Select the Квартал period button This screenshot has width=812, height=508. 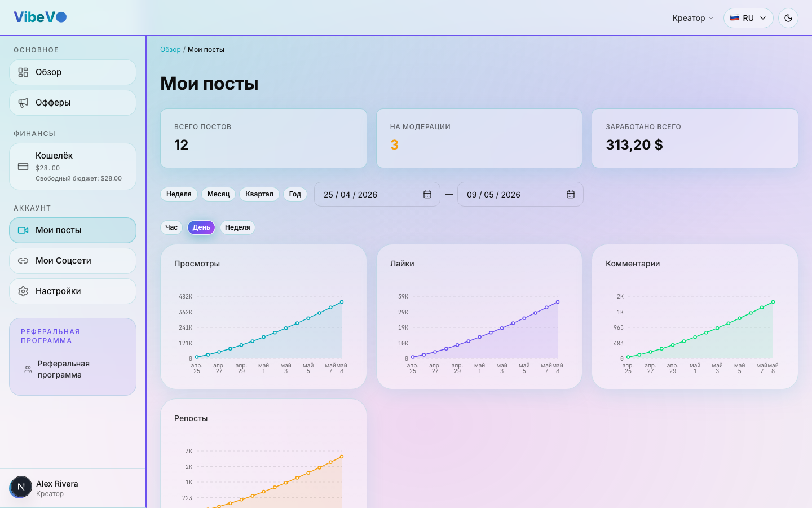[259, 194]
